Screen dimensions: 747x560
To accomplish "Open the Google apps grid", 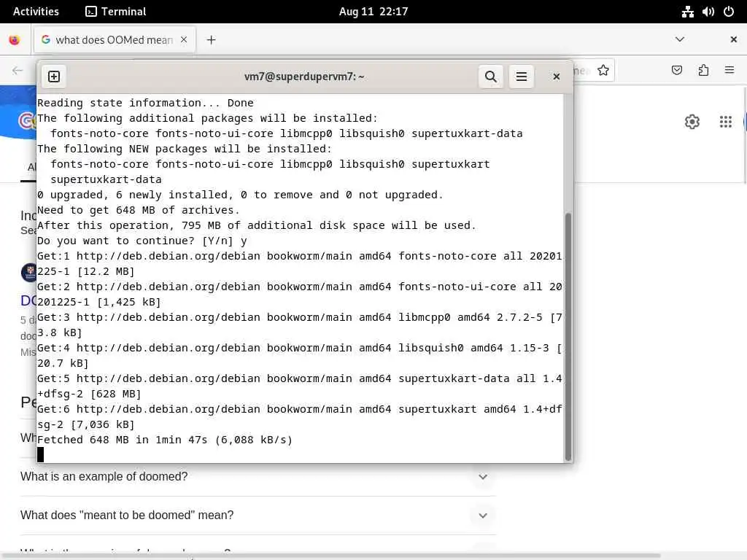I will pyautogui.click(x=726, y=122).
